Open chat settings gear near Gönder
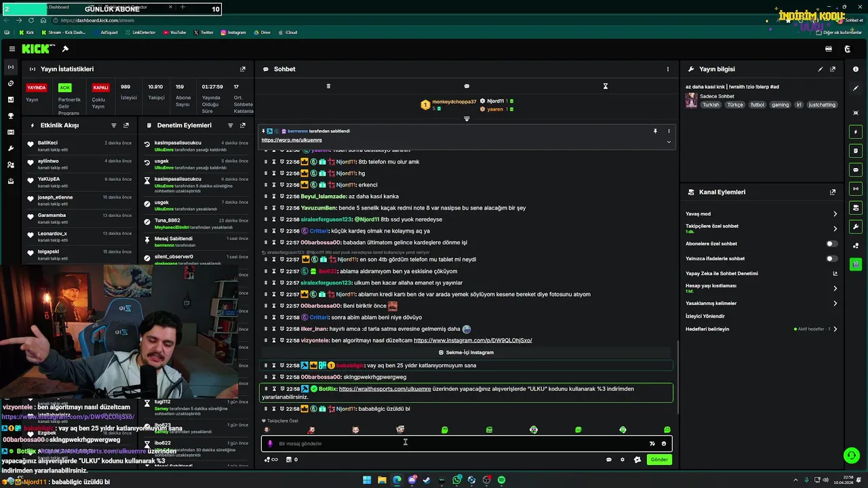This screenshot has height=488, width=868. [x=623, y=460]
